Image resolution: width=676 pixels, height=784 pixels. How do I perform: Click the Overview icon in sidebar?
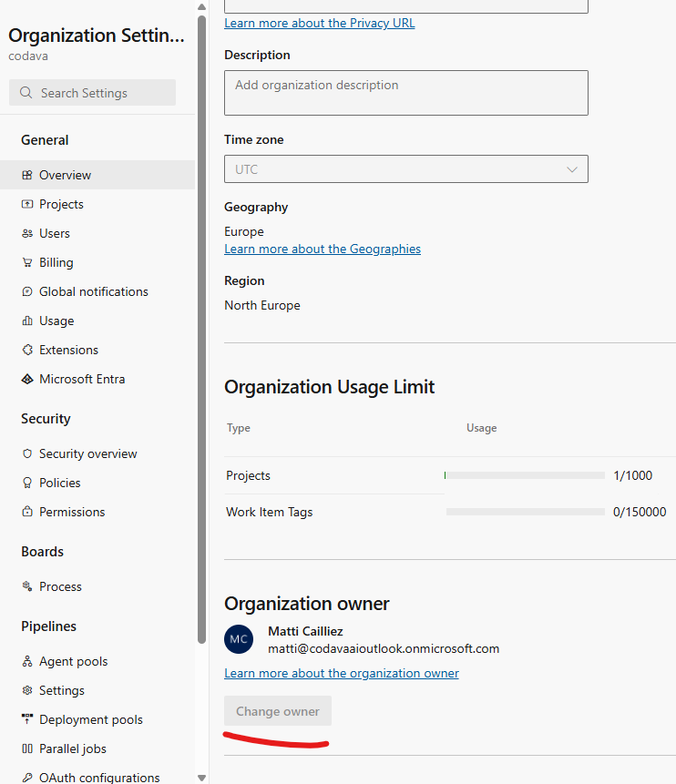point(27,175)
